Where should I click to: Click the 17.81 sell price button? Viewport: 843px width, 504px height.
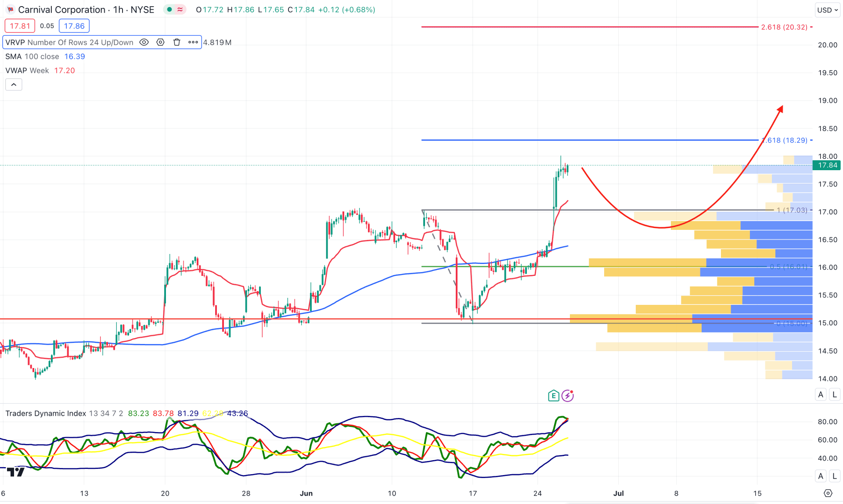(x=20, y=26)
